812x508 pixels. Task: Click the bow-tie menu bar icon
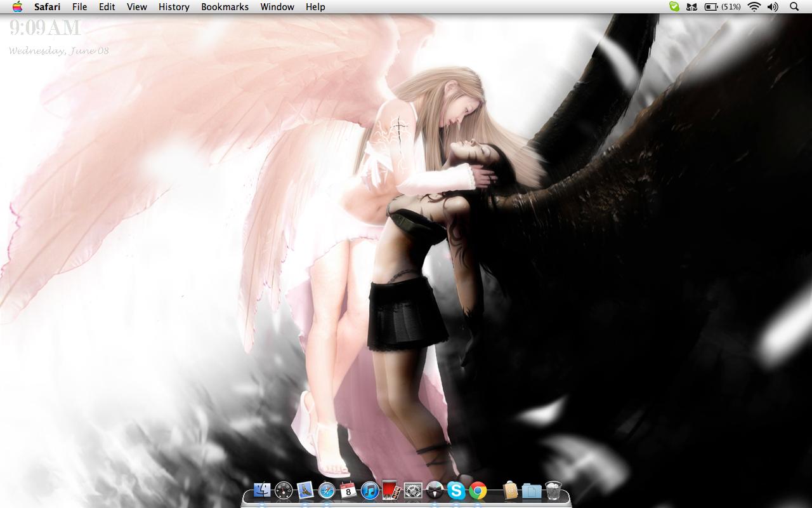692,7
